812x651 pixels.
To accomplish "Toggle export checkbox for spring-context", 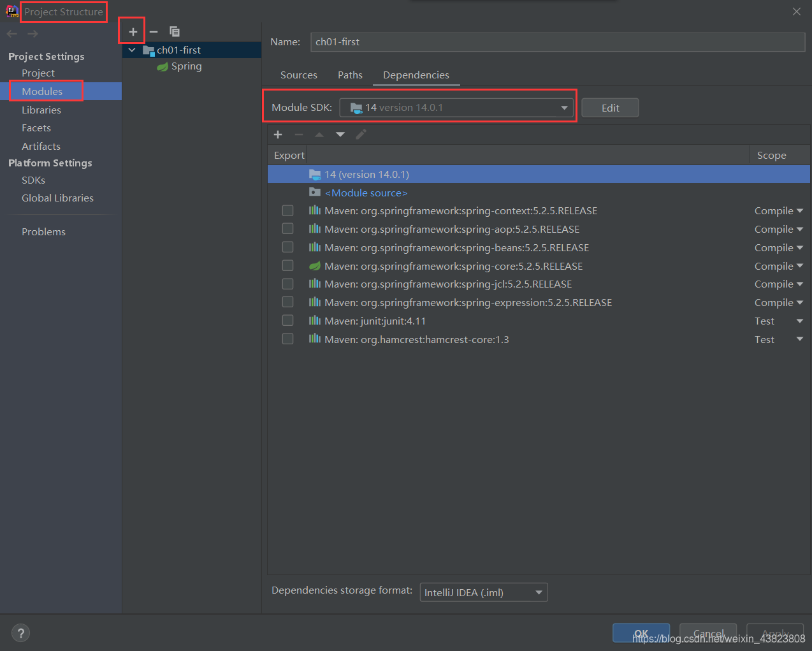I will pos(288,210).
